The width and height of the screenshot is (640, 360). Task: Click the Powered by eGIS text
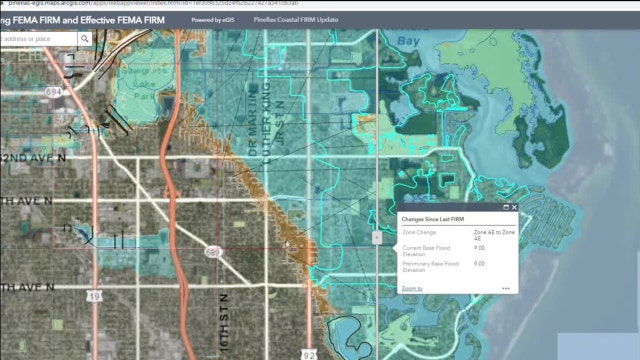tap(213, 20)
